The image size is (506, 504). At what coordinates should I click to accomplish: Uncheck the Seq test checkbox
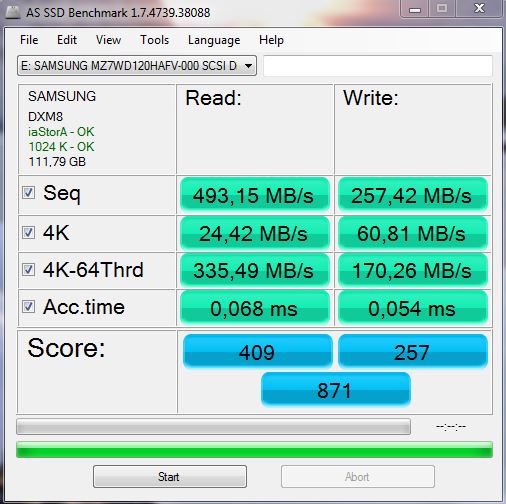[28, 192]
